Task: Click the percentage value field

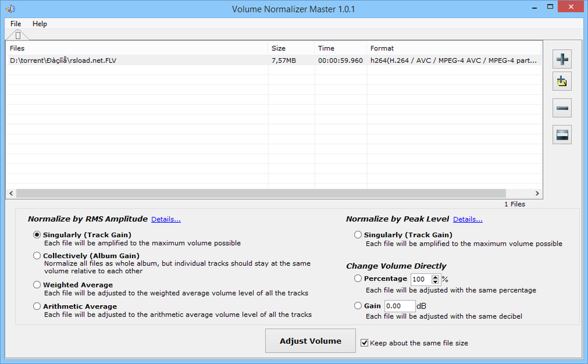Action: (x=421, y=279)
